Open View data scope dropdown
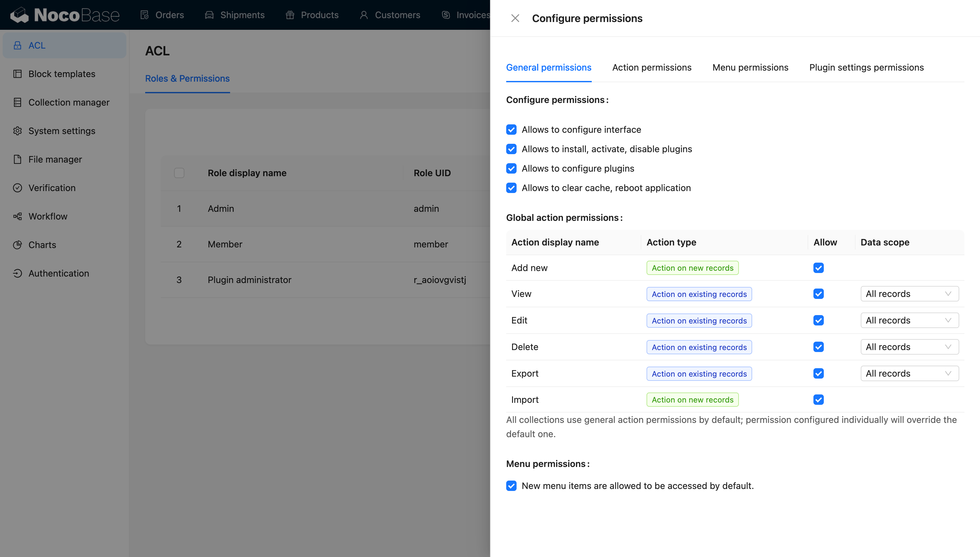980x557 pixels. click(x=909, y=294)
